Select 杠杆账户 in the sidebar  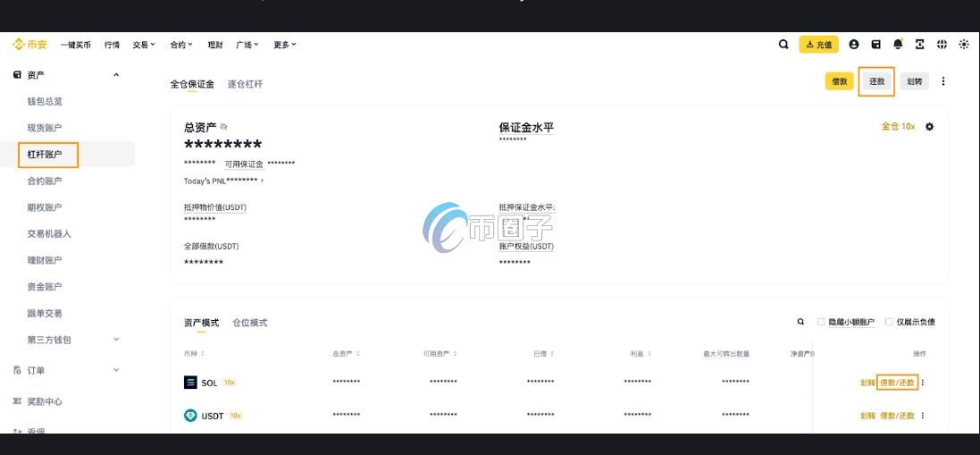pos(45,155)
